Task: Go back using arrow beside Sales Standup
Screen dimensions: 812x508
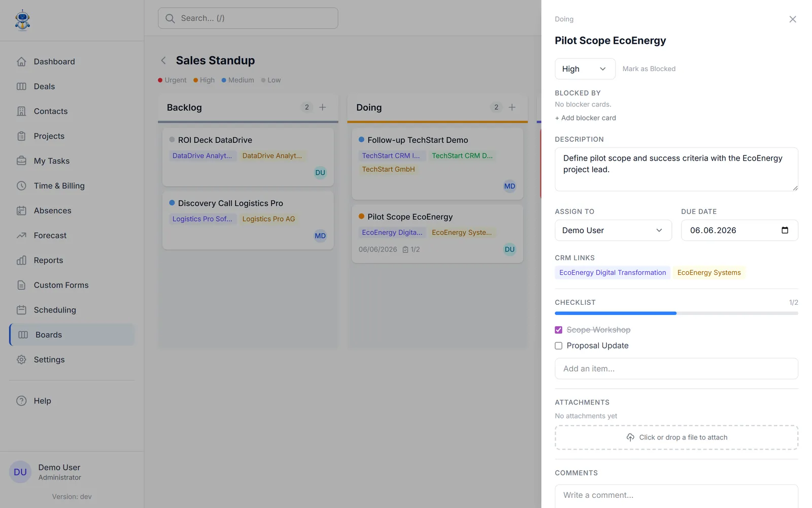Action: click(163, 60)
